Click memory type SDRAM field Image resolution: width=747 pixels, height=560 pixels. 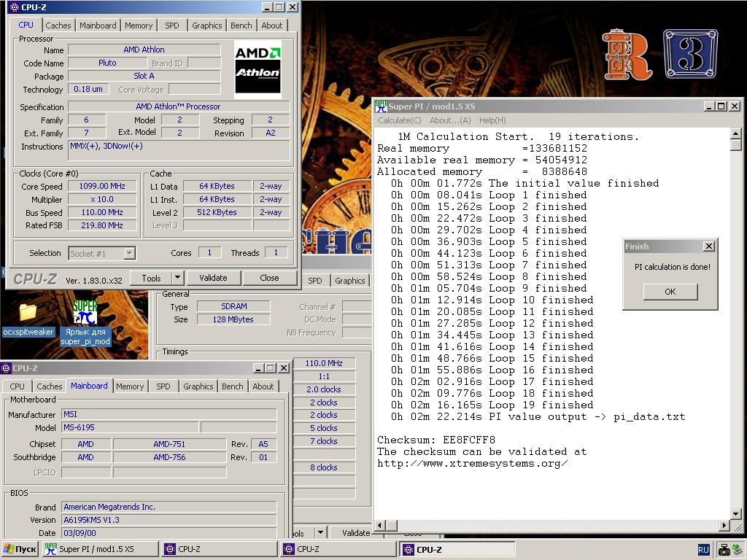coord(234,306)
